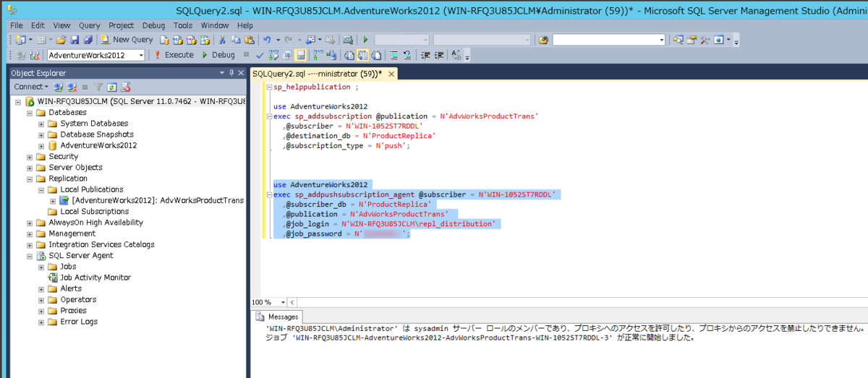This screenshot has height=378, width=868.
Task: Expand the System Databases folder
Action: tap(41, 124)
